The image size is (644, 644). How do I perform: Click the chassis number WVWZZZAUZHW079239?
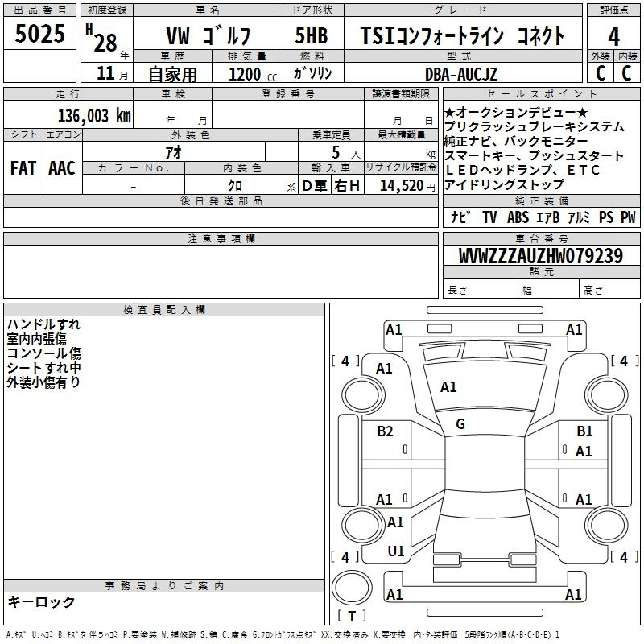540,256
